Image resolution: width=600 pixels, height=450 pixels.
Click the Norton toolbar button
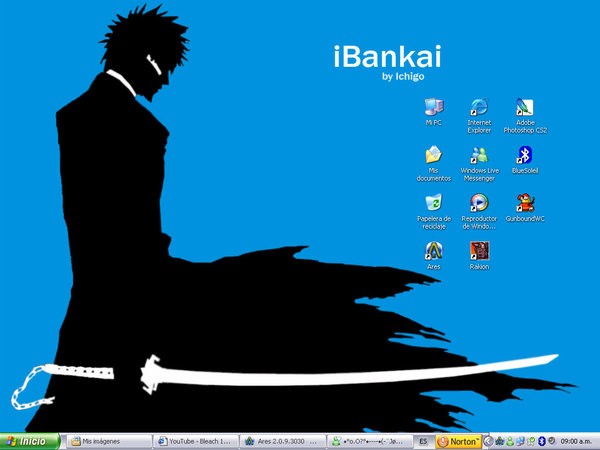[x=459, y=441]
